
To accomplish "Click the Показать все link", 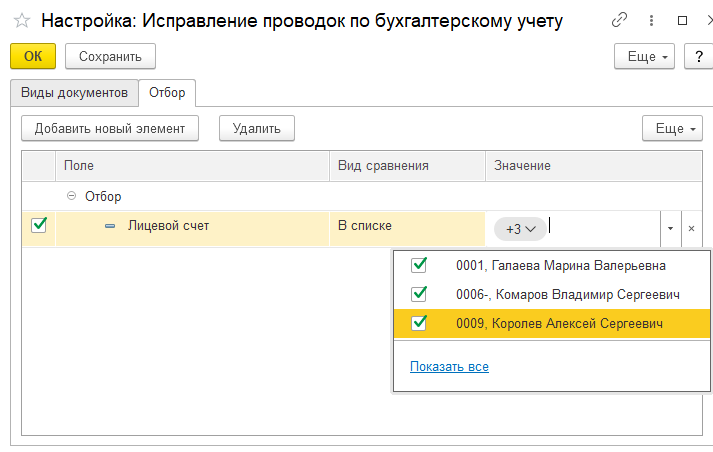I will pyautogui.click(x=449, y=367).
